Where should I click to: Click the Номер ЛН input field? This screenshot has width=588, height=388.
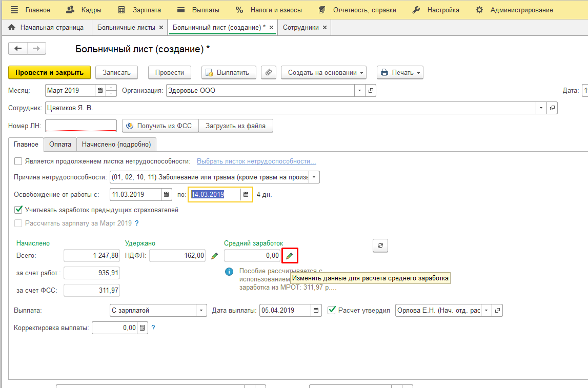(x=81, y=126)
